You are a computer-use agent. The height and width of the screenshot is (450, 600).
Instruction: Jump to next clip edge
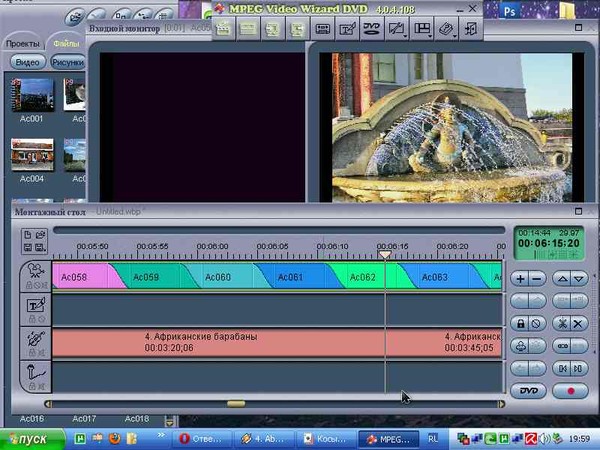click(579, 368)
